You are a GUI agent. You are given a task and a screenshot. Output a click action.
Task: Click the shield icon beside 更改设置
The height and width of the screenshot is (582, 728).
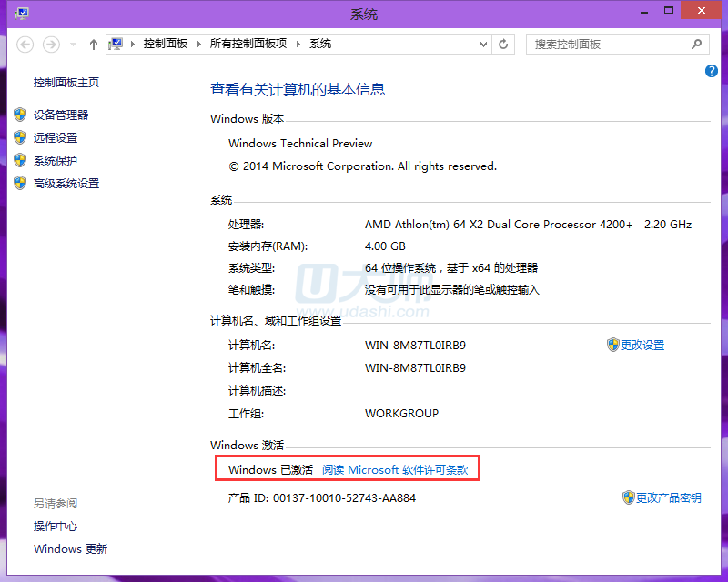[x=612, y=345]
